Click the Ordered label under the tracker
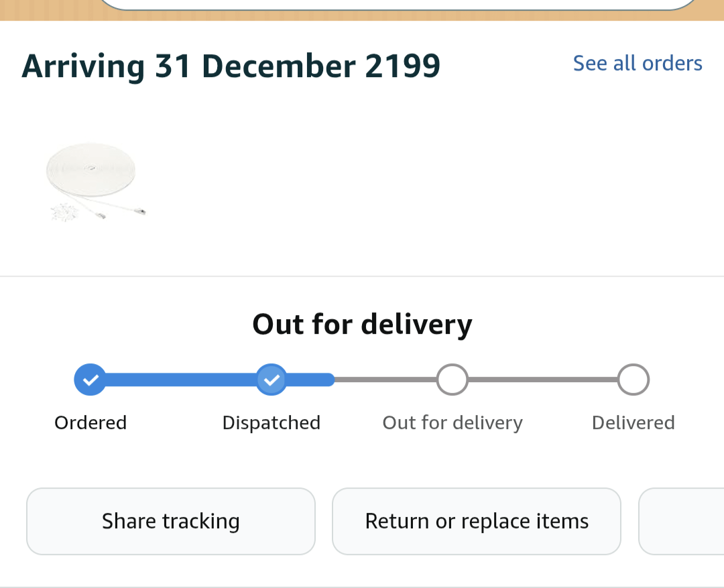Image resolution: width=724 pixels, height=588 pixels. [x=90, y=423]
